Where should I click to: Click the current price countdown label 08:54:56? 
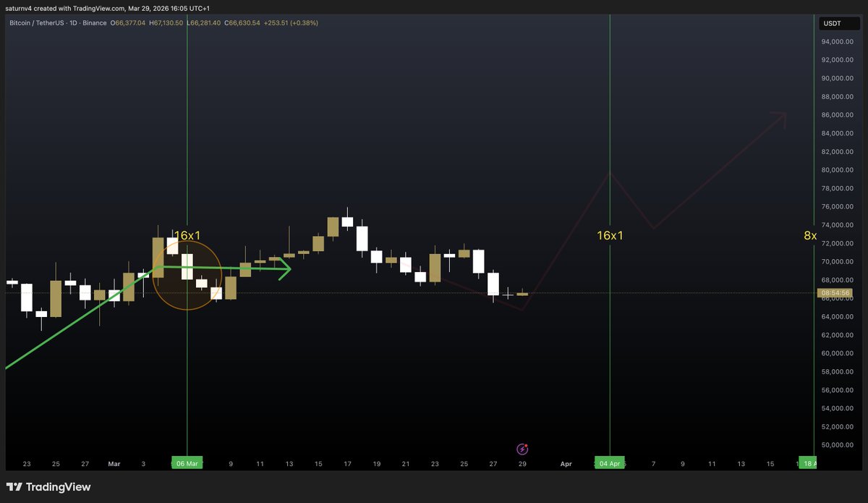tap(836, 293)
